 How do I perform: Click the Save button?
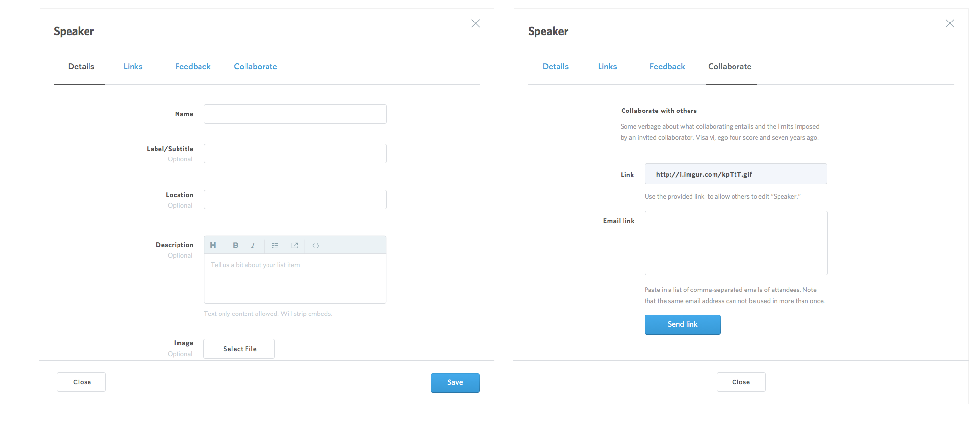click(x=455, y=382)
